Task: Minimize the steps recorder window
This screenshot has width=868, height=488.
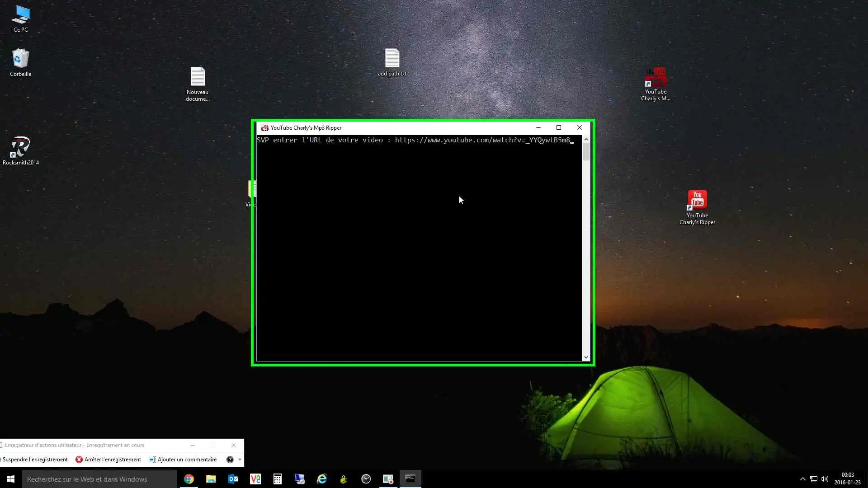Action: point(193,445)
